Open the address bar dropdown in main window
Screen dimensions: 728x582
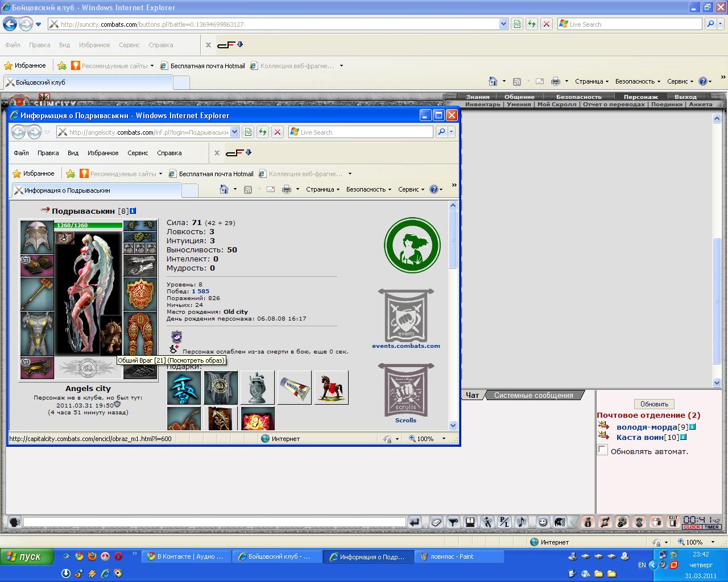coord(503,24)
